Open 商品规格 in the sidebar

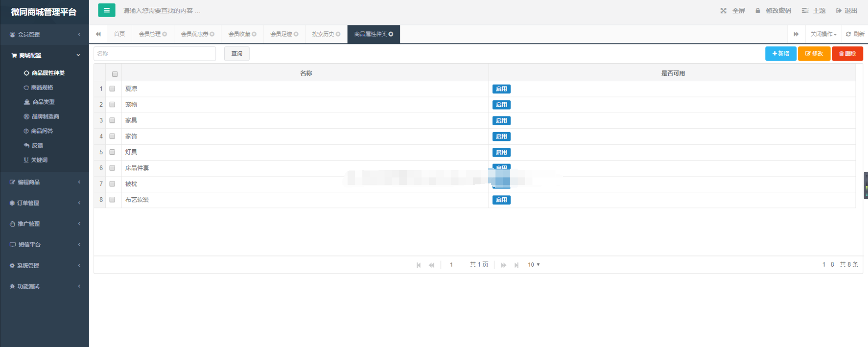pos(42,87)
